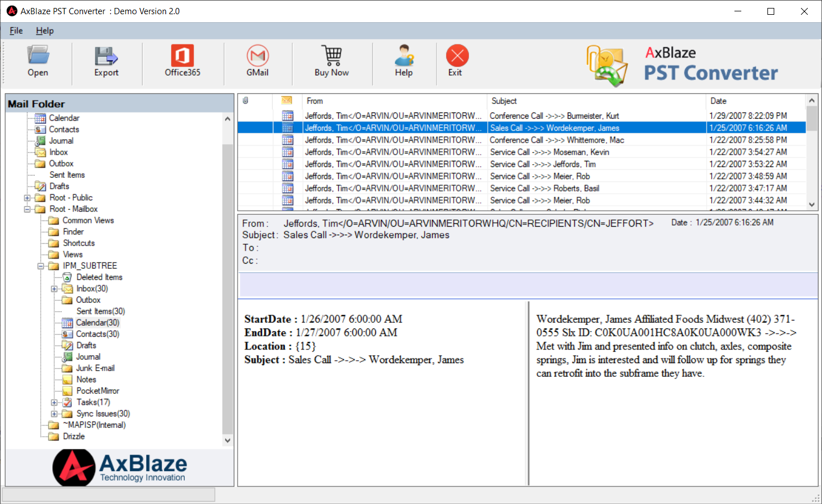822x504 pixels.
Task: Select Conference Call Whittemore, Mac row
Action: click(x=522, y=140)
